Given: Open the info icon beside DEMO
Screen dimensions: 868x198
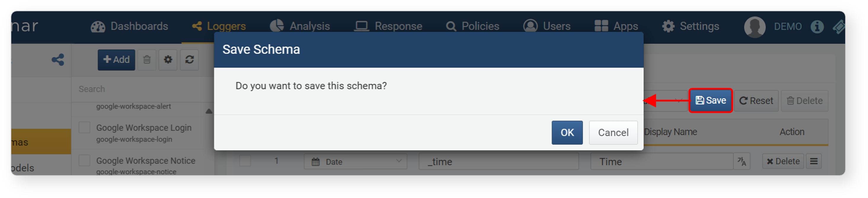Looking at the screenshot, I should point(817,27).
